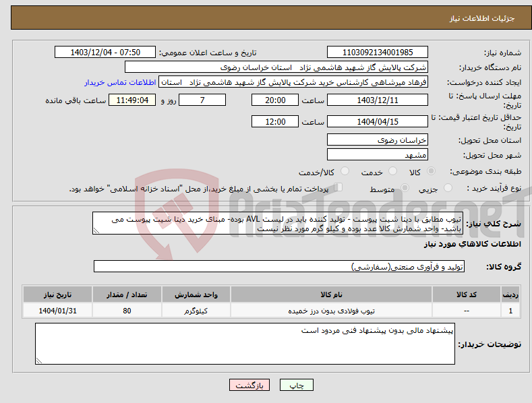
Task: Click the شرح کلی نیاز description textarea
Action: pyautogui.click(x=278, y=223)
